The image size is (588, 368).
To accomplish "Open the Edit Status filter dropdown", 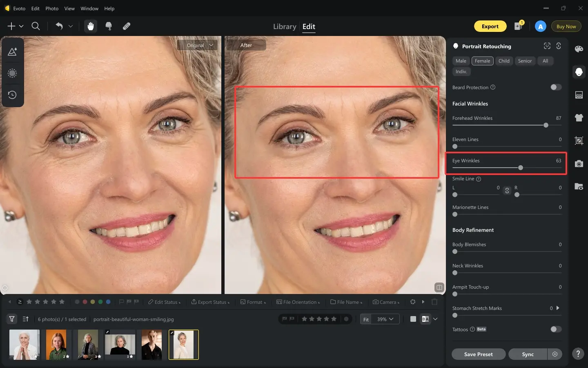I will (x=164, y=302).
